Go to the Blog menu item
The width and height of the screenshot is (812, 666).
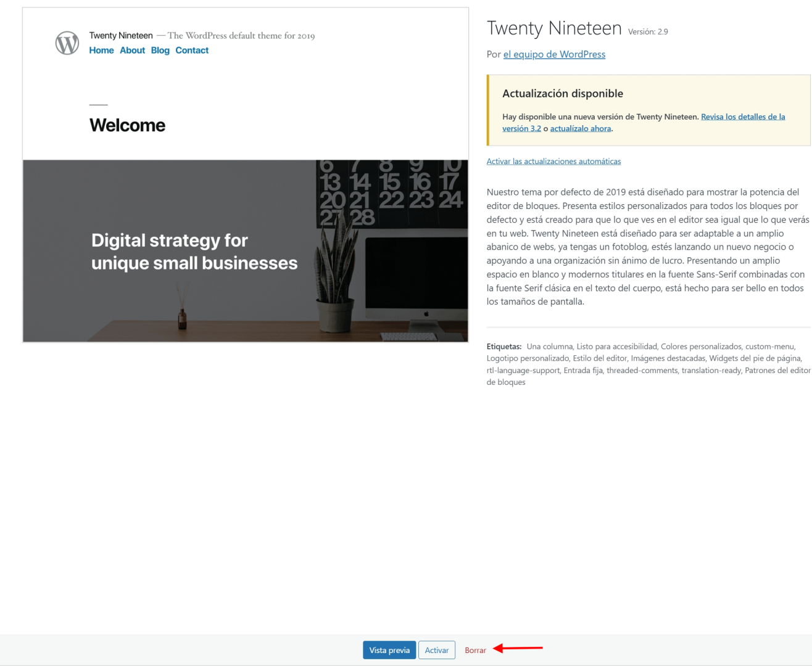pos(160,51)
